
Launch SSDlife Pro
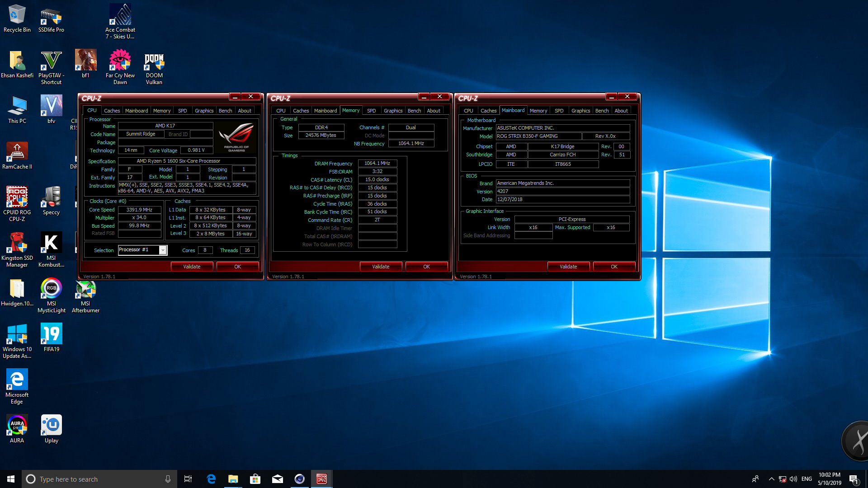click(51, 16)
